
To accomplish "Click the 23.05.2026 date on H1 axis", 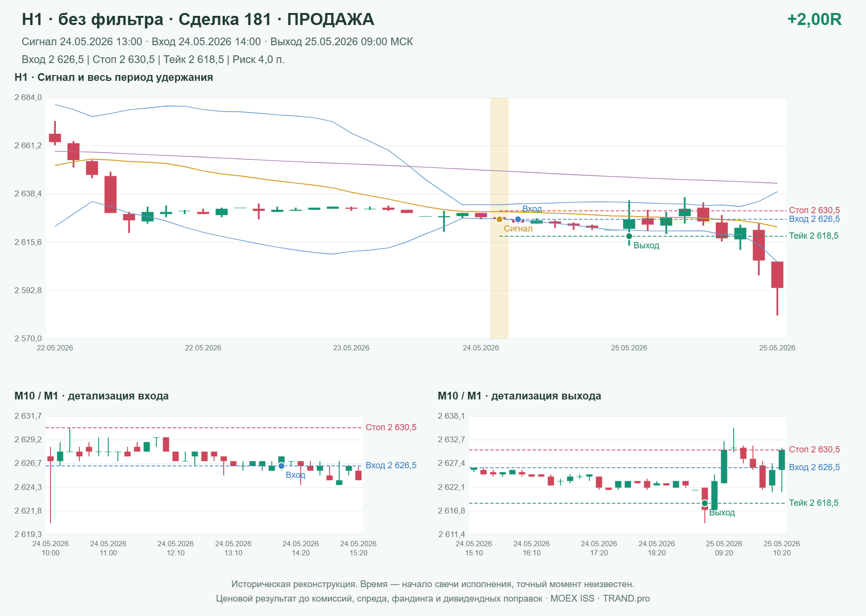I will pos(351,348).
